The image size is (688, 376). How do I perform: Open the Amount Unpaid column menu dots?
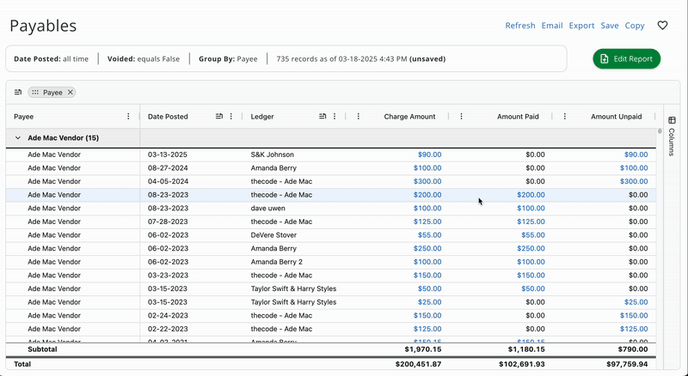coord(565,116)
